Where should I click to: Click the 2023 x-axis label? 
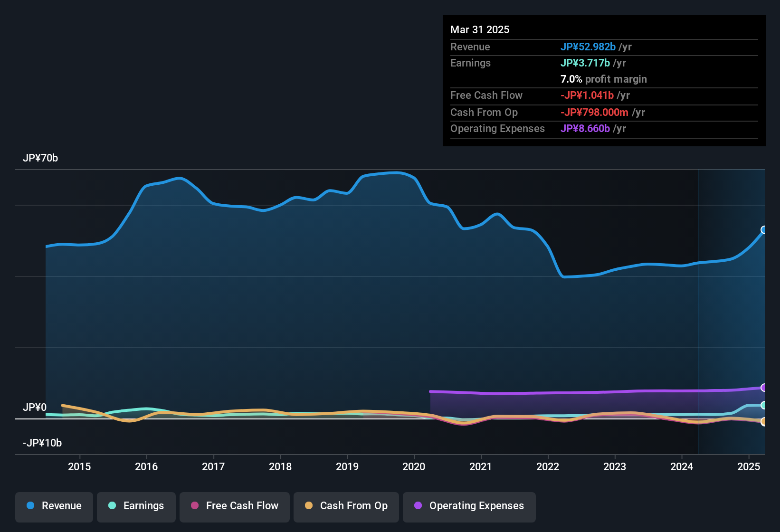click(615, 466)
